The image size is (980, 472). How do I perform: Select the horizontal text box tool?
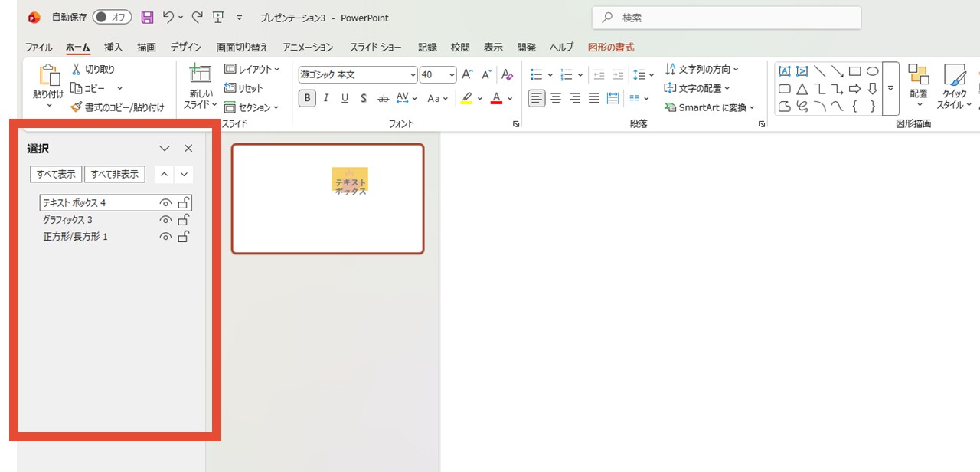click(x=783, y=70)
